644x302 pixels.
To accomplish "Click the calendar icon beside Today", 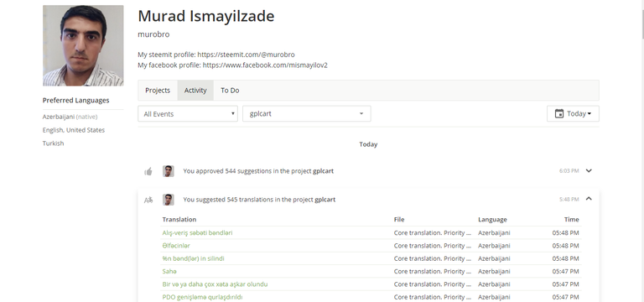I will (x=559, y=114).
